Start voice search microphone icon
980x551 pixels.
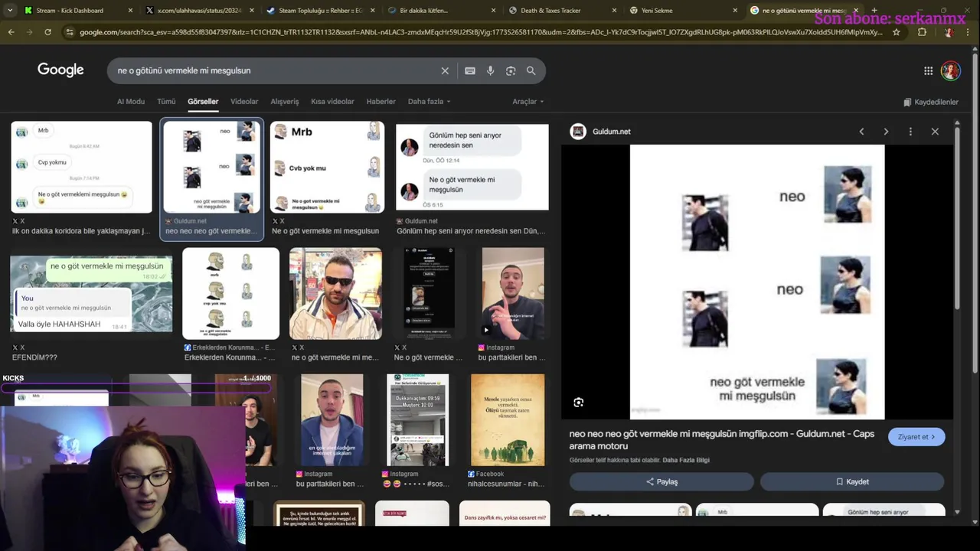[x=491, y=70]
